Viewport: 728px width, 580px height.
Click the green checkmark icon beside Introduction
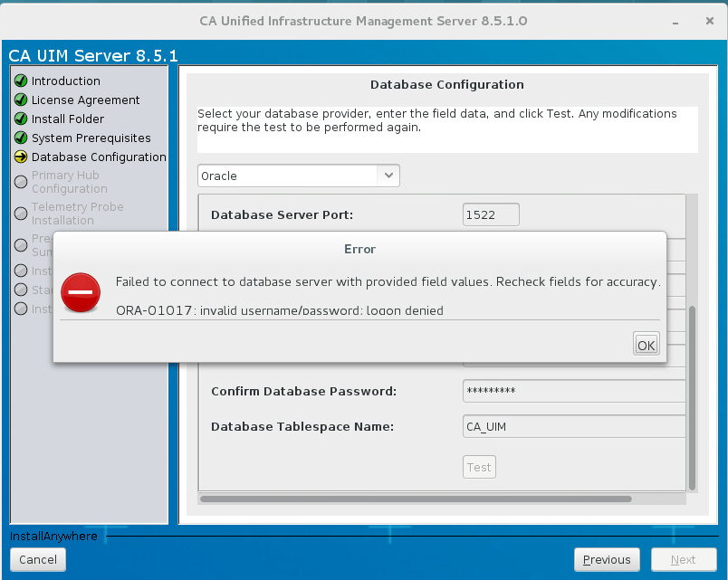pos(19,81)
